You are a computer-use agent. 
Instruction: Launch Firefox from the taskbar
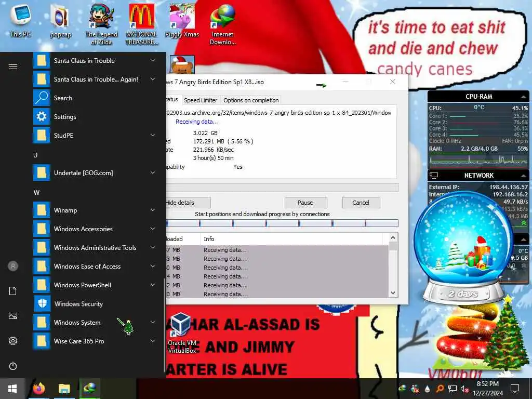[38, 389]
